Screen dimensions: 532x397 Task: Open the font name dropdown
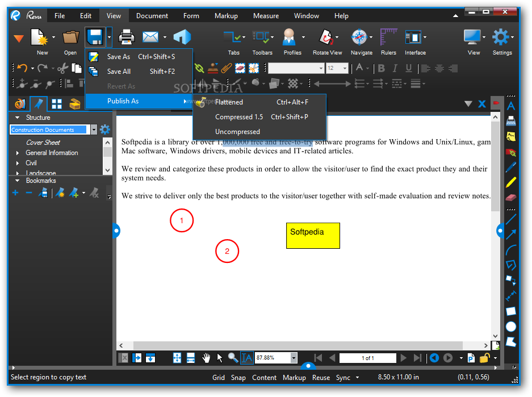(321, 68)
